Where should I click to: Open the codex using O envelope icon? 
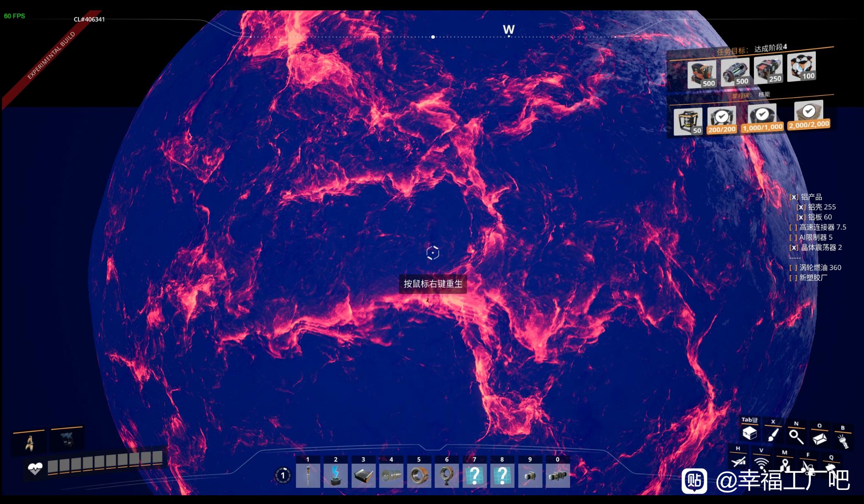pos(819,439)
